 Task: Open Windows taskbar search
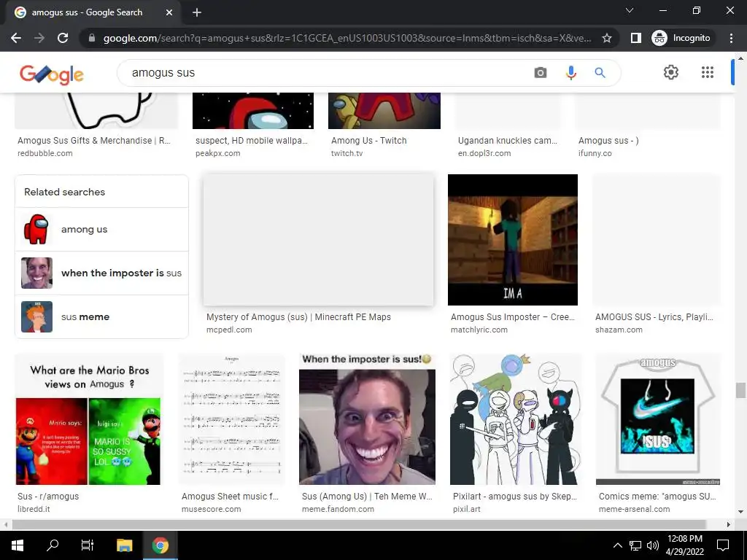[52, 545]
